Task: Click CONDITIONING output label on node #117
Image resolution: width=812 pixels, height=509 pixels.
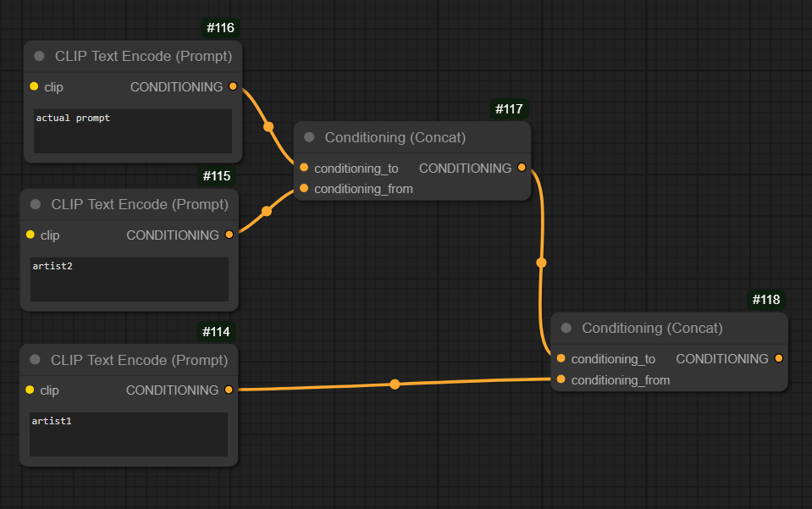Action: coord(465,169)
